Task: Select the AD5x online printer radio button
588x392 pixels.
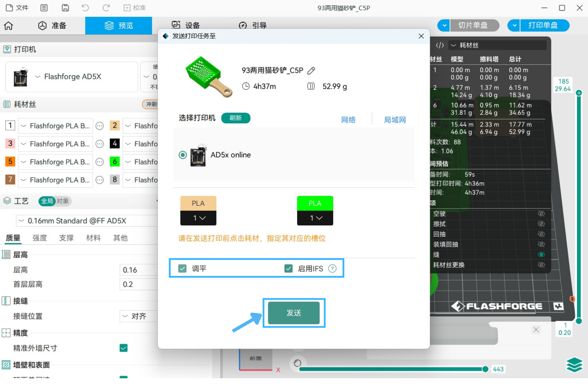Action: (x=183, y=155)
